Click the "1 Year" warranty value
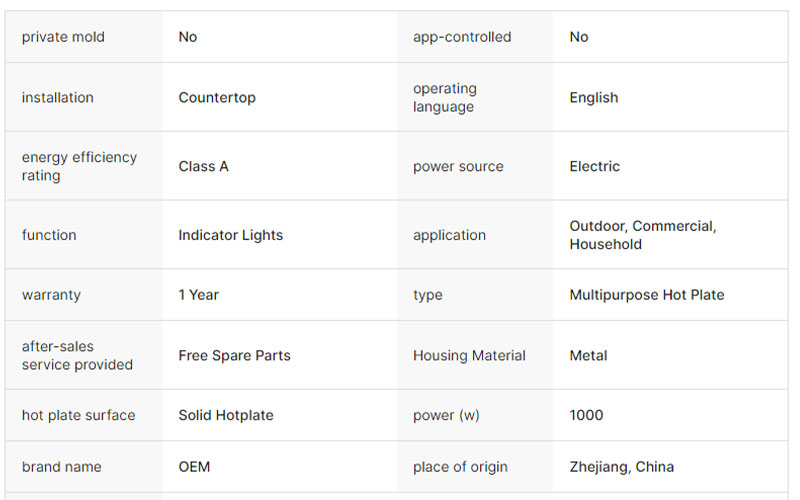 pyautogui.click(x=198, y=295)
